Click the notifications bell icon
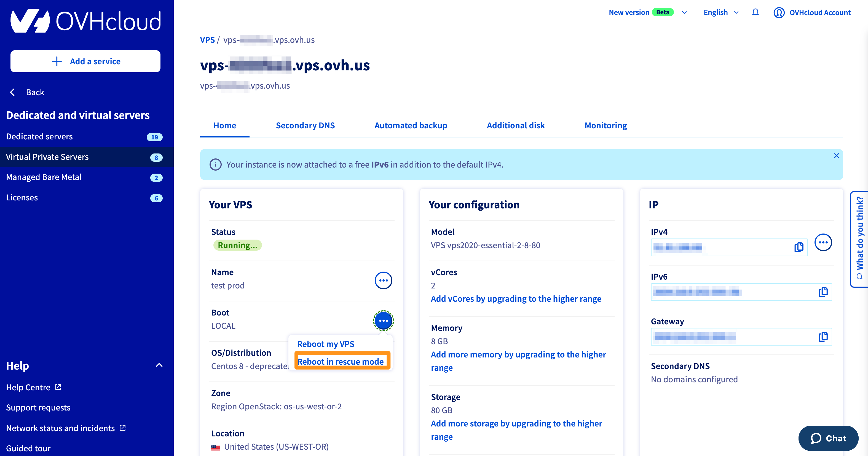This screenshot has width=868, height=456. click(755, 12)
